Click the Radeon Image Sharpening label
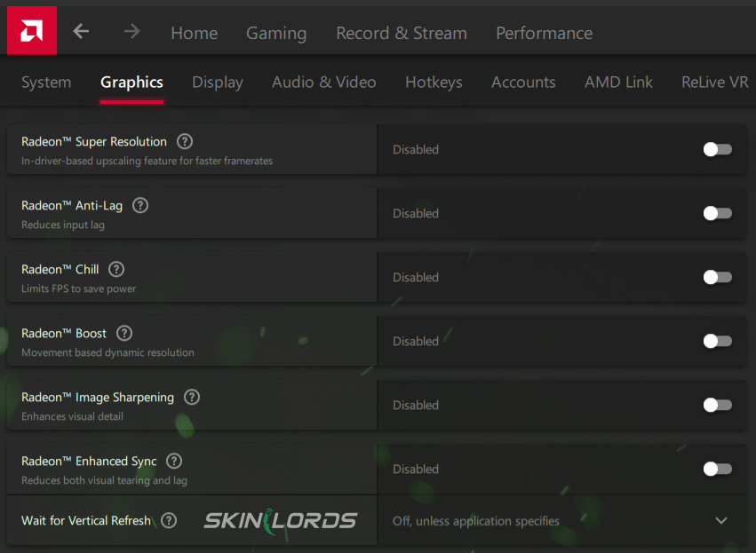 (98, 398)
